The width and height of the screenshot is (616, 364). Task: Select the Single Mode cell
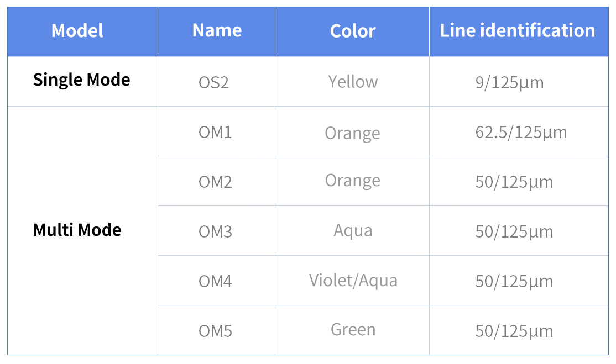click(x=82, y=82)
